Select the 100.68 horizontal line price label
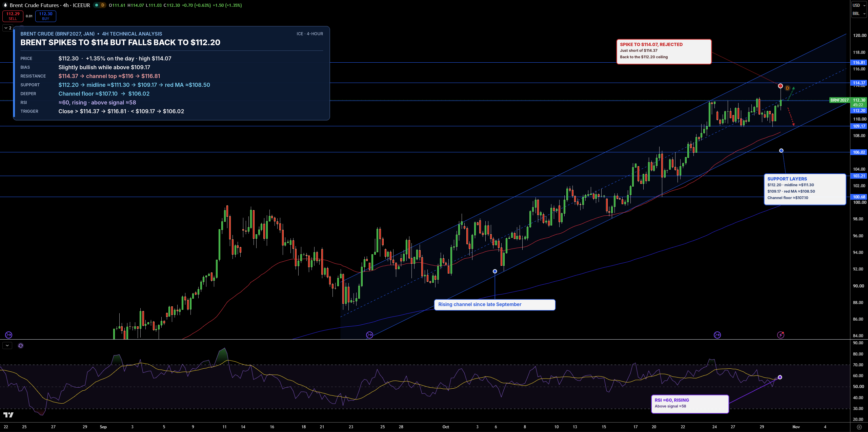 [859, 197]
